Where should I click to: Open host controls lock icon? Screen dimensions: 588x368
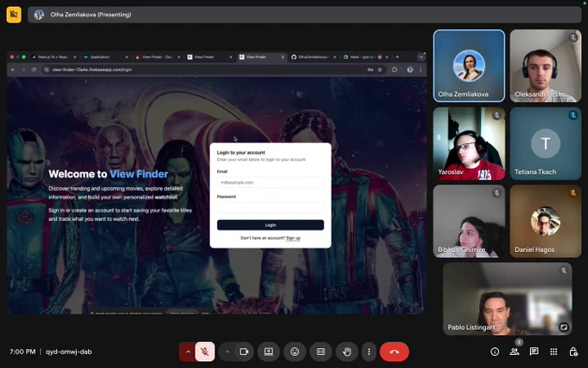pyautogui.click(x=573, y=352)
